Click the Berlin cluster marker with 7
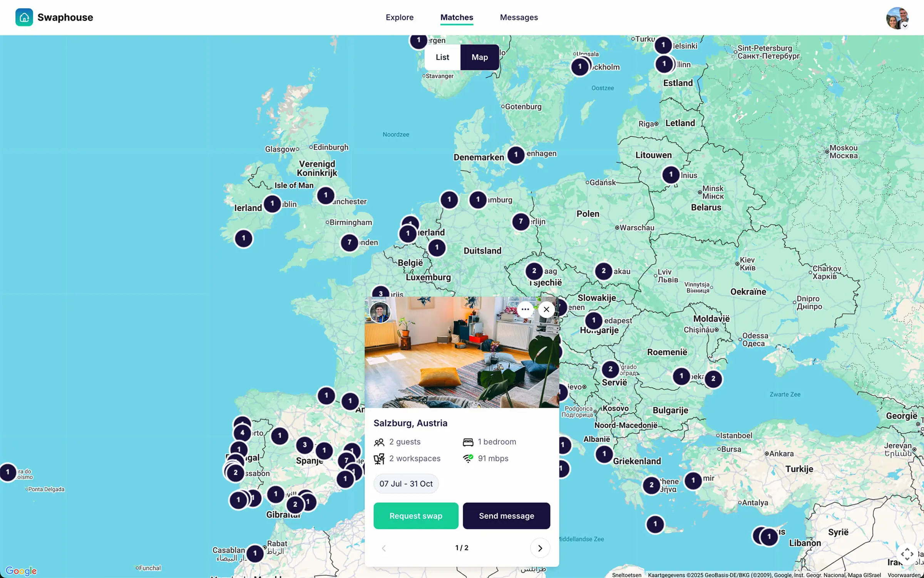 (x=521, y=222)
